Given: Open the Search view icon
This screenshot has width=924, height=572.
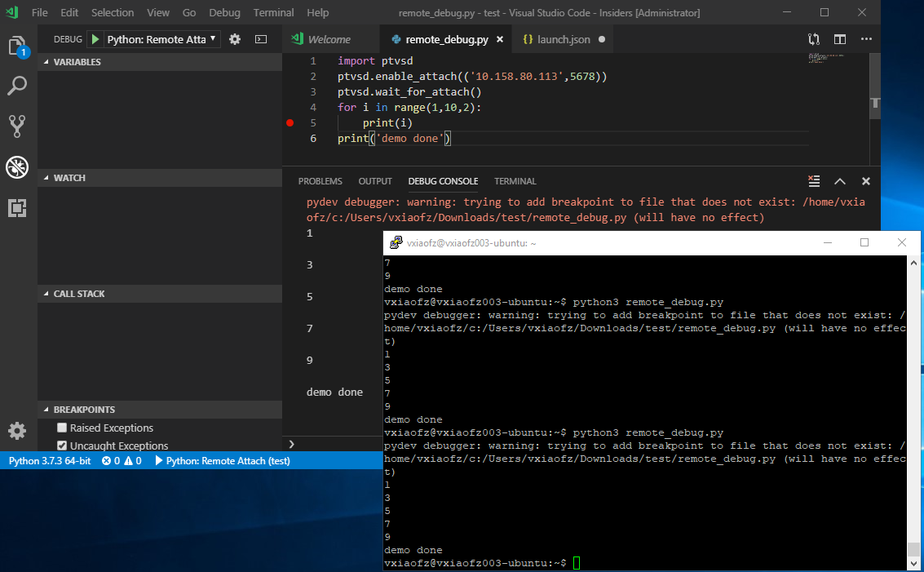Looking at the screenshot, I should point(17,85).
